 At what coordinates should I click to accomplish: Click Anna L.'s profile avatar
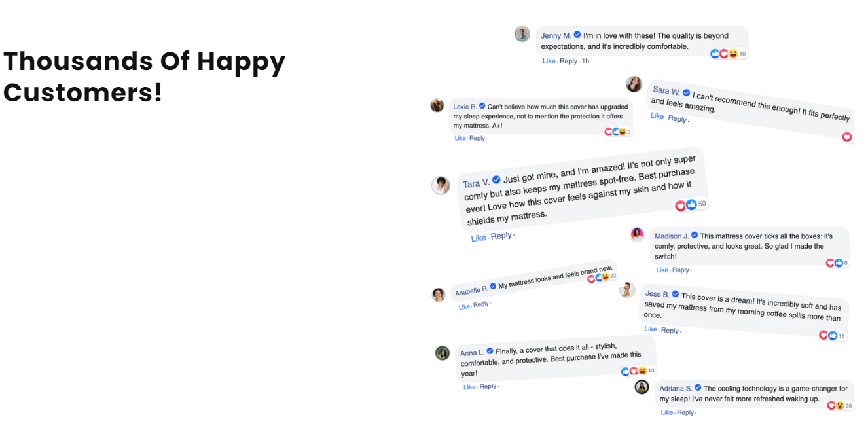(443, 353)
